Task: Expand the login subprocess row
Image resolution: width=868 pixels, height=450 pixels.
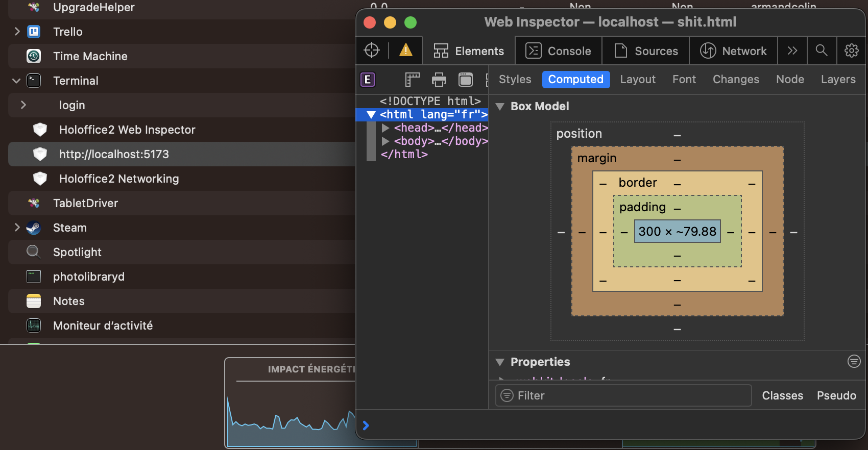Action: pyautogui.click(x=23, y=105)
